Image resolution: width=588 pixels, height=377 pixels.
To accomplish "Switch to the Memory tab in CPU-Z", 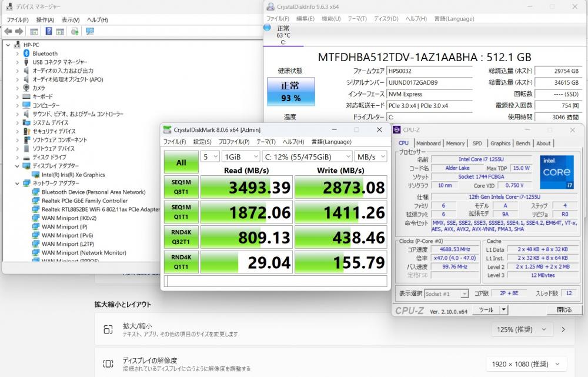I will pos(455,144).
